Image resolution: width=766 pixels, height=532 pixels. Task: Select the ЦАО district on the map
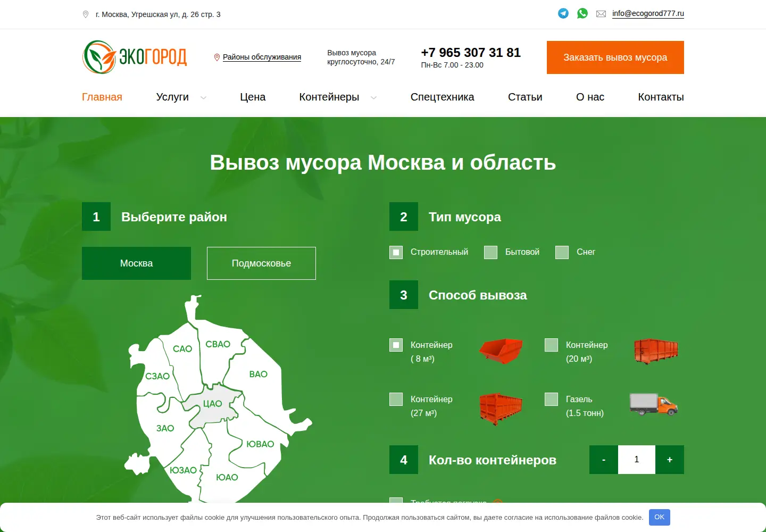pos(213,404)
